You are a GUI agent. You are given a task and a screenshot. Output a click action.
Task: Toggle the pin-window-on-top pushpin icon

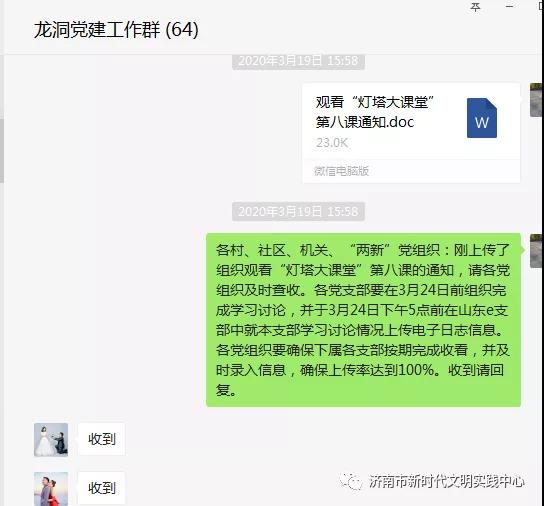click(x=475, y=7)
